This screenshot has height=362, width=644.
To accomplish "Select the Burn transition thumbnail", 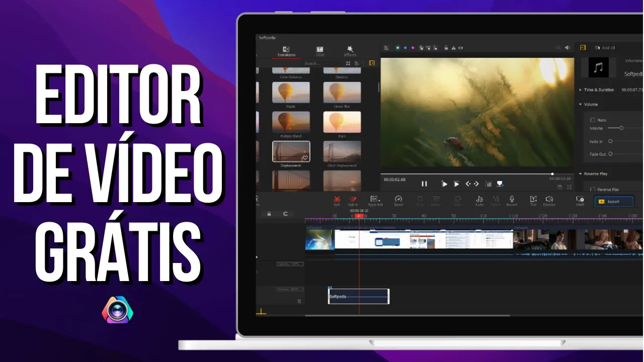I will coord(342,122).
